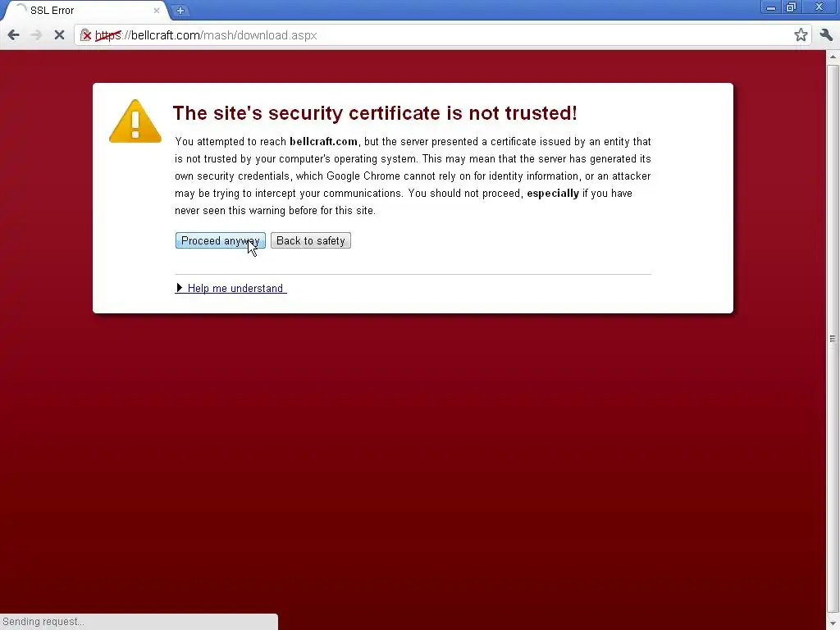The height and width of the screenshot is (630, 840).
Task: Bookmark this page with the star
Action: (x=801, y=35)
